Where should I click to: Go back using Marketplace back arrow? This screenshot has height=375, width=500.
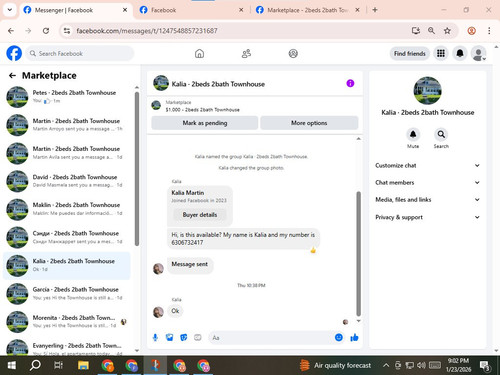coord(12,76)
